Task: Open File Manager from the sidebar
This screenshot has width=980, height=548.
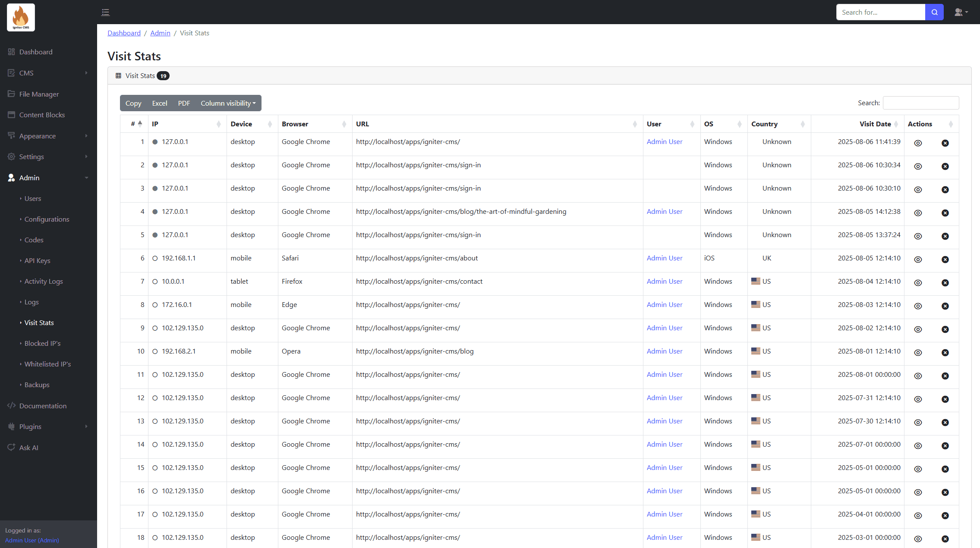Action: (39, 94)
